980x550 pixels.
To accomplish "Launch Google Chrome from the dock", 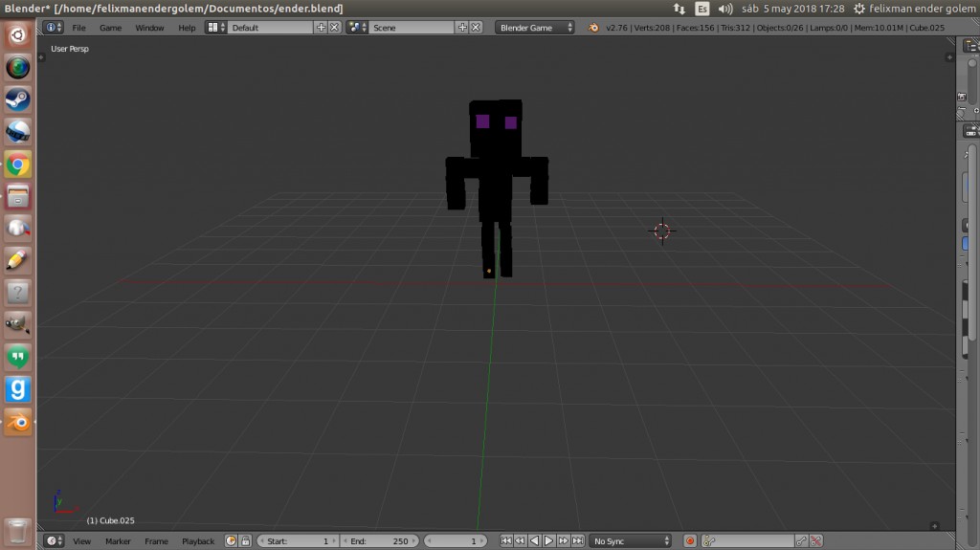I will coord(17,165).
